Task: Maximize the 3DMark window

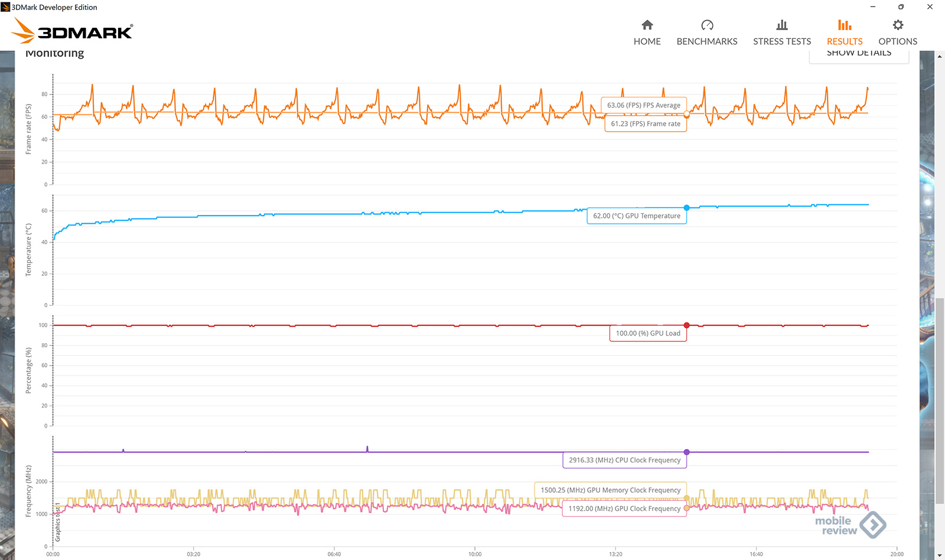Action: [901, 7]
